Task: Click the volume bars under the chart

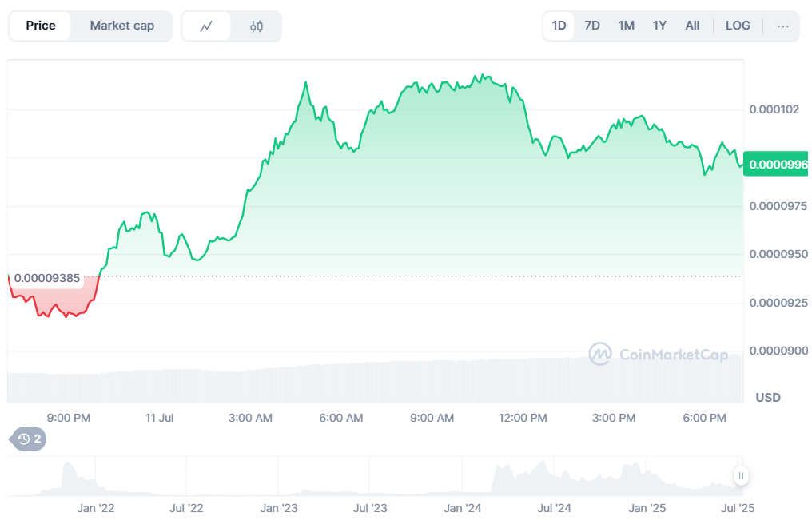Action: click(x=376, y=382)
